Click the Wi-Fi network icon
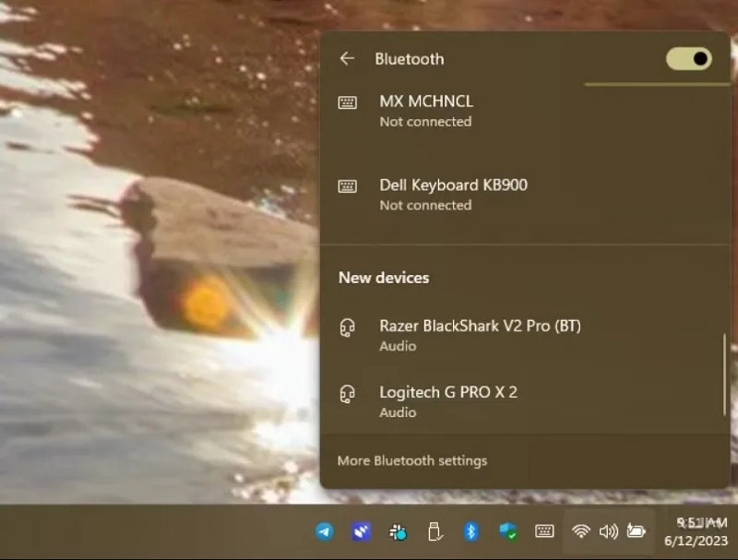This screenshot has height=560, width=738. coord(581,531)
